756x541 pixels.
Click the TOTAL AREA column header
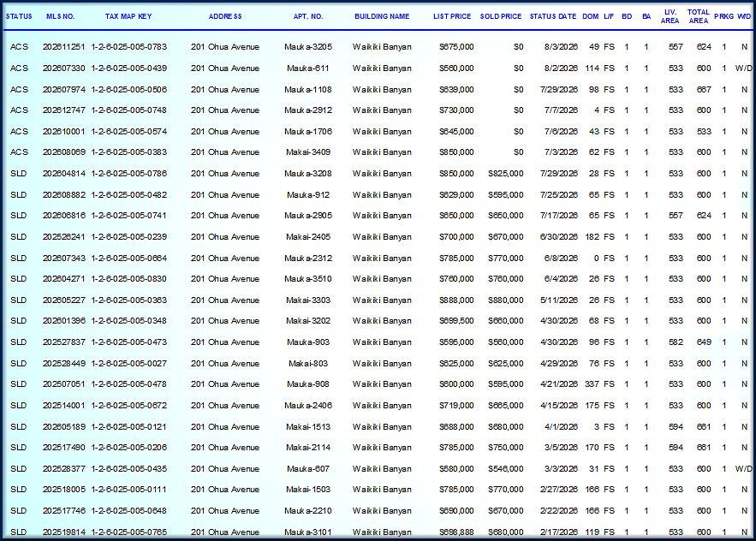click(698, 16)
